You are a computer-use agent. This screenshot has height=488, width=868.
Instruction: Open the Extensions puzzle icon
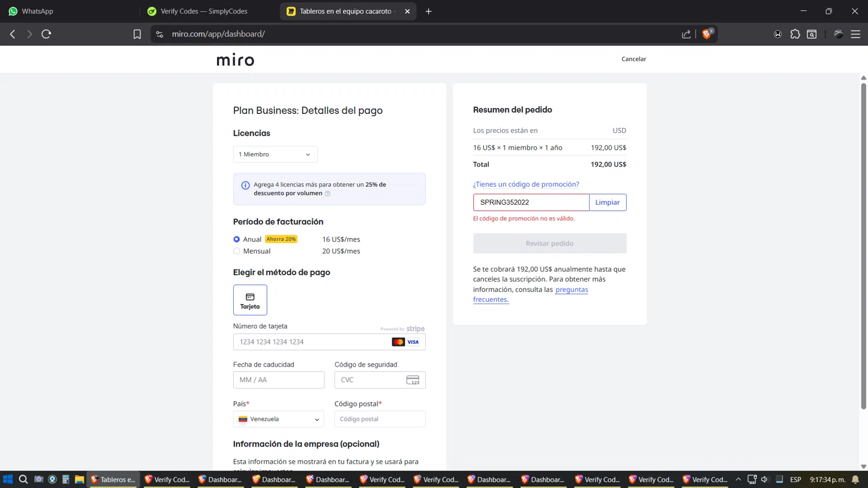pos(795,34)
